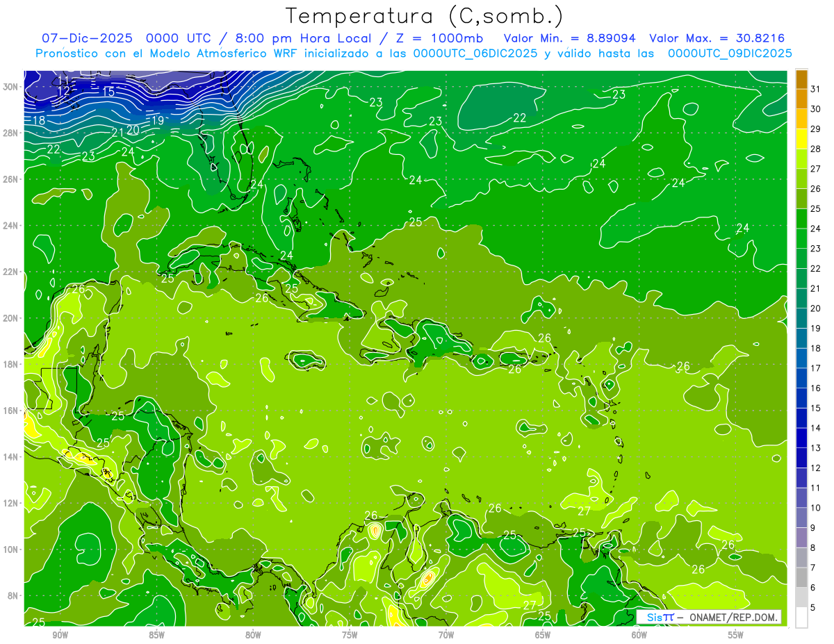Screen dimensions: 834x644
Task: Click the '12' color bar label
Action: 816,468
